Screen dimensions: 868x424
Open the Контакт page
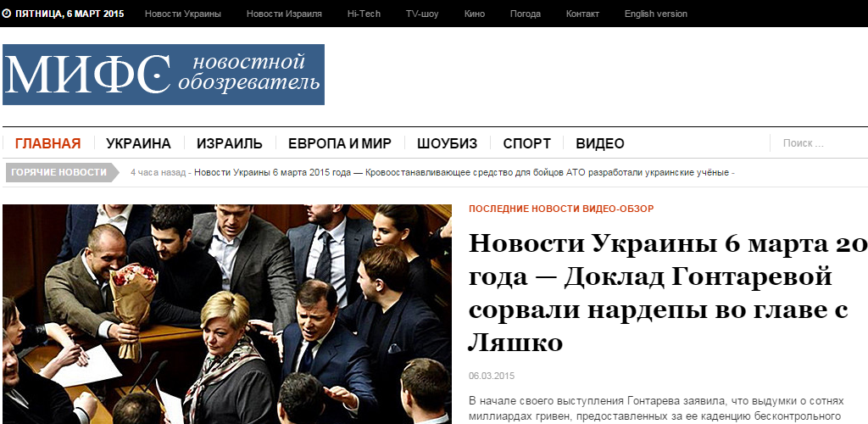click(x=582, y=14)
